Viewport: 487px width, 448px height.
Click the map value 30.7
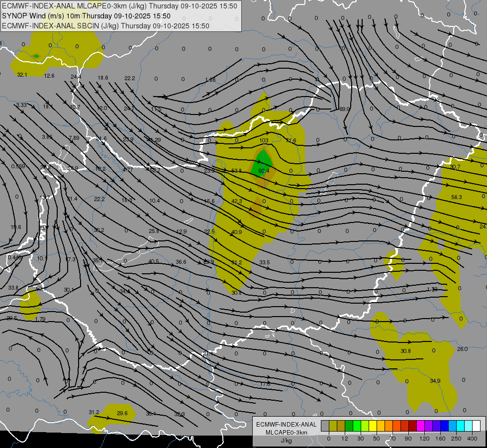click(455, 167)
